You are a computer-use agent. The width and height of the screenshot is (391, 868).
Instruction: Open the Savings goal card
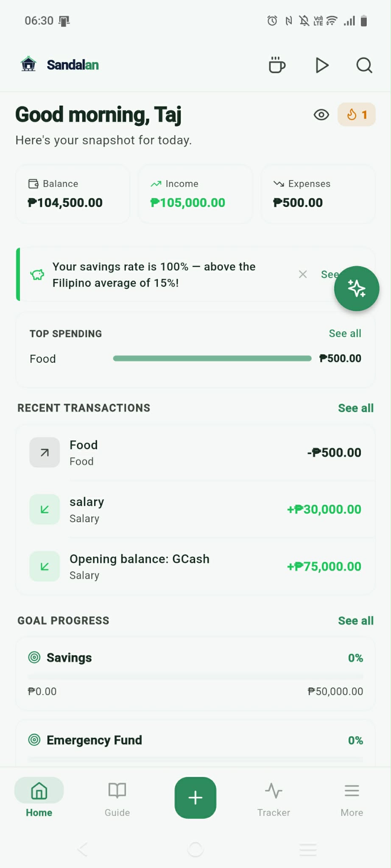[195, 674]
